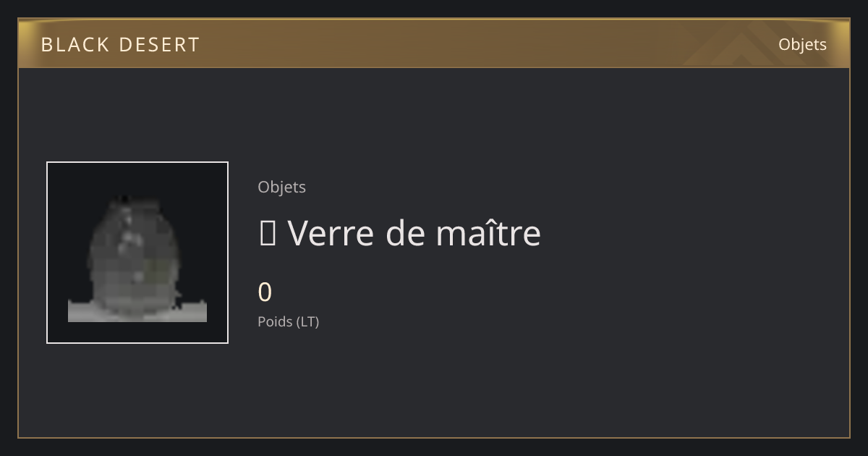Click the Verre de maître item title
The width and height of the screenshot is (868, 456).
pos(400,233)
